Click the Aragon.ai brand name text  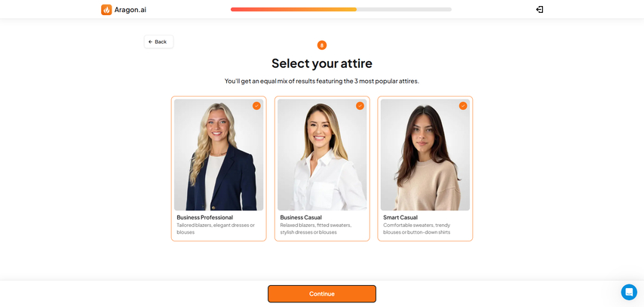(130, 10)
